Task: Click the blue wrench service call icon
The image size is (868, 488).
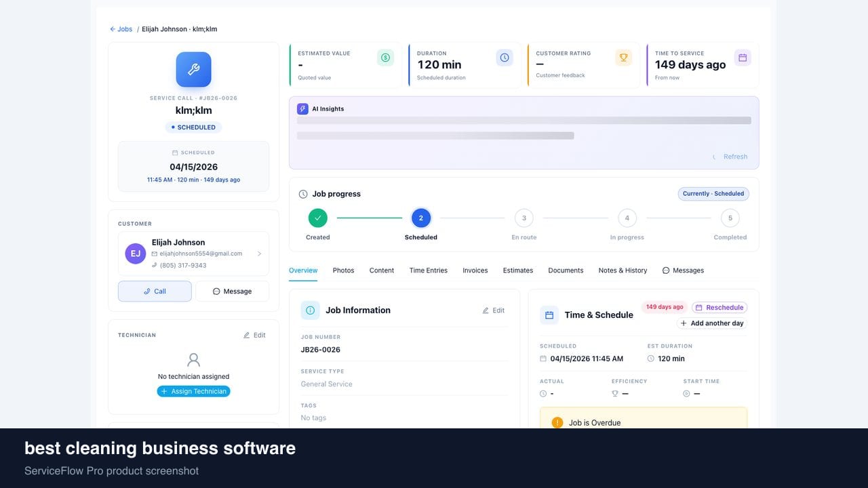Action: click(193, 69)
